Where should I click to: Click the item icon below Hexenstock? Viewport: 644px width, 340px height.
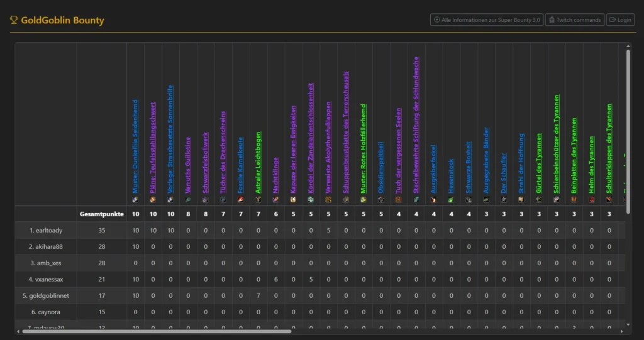point(451,200)
